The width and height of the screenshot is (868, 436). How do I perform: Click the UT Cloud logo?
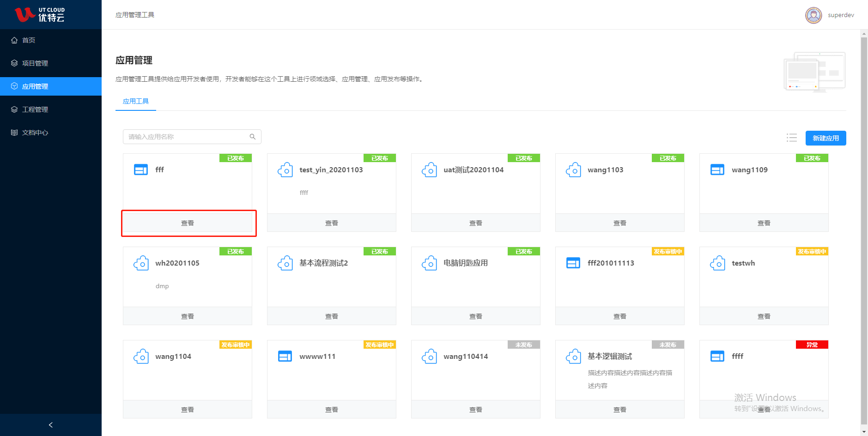[x=40, y=15]
